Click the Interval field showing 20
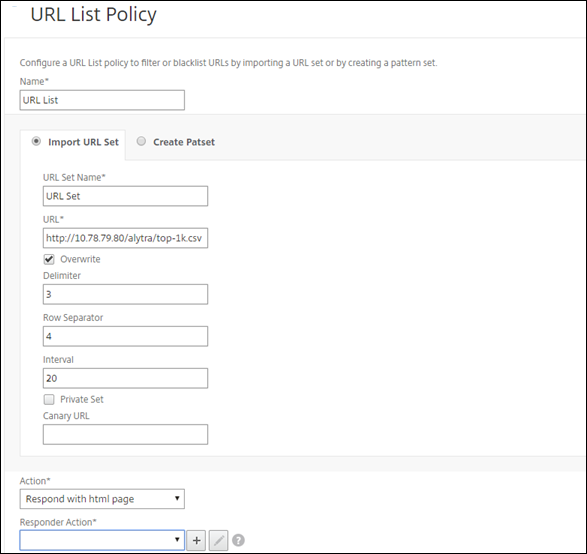Viewport: 587px width, 554px height. (x=125, y=378)
